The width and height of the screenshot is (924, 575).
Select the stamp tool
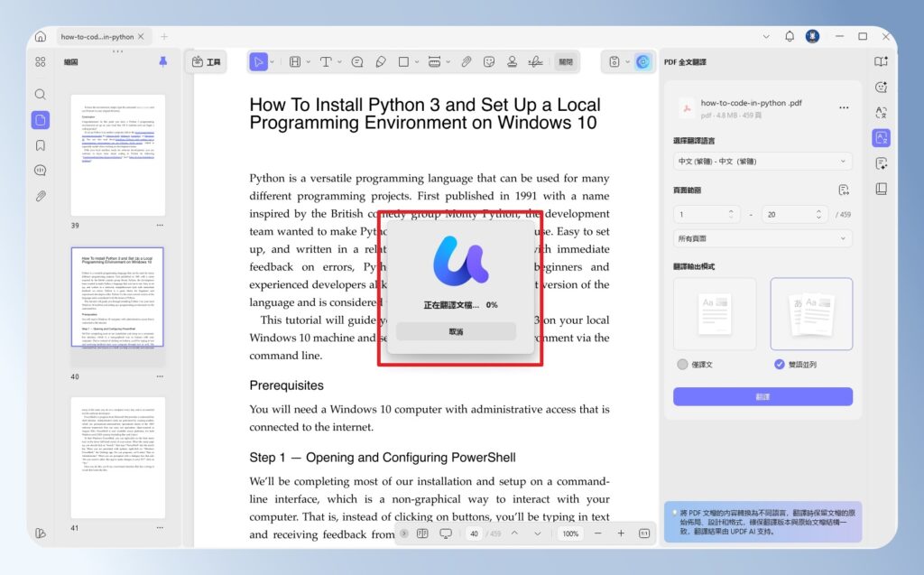point(513,62)
